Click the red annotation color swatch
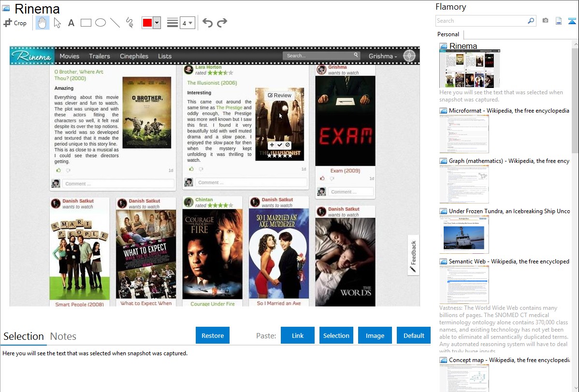 click(147, 23)
